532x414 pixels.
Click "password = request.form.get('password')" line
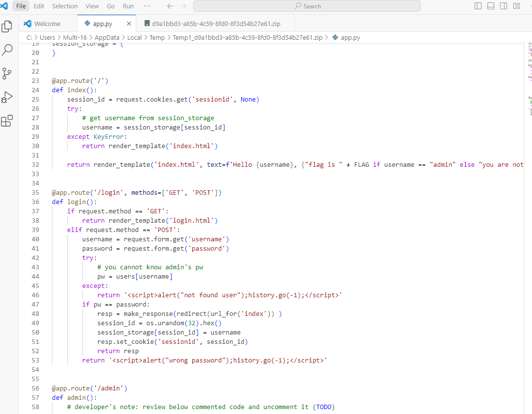point(155,248)
